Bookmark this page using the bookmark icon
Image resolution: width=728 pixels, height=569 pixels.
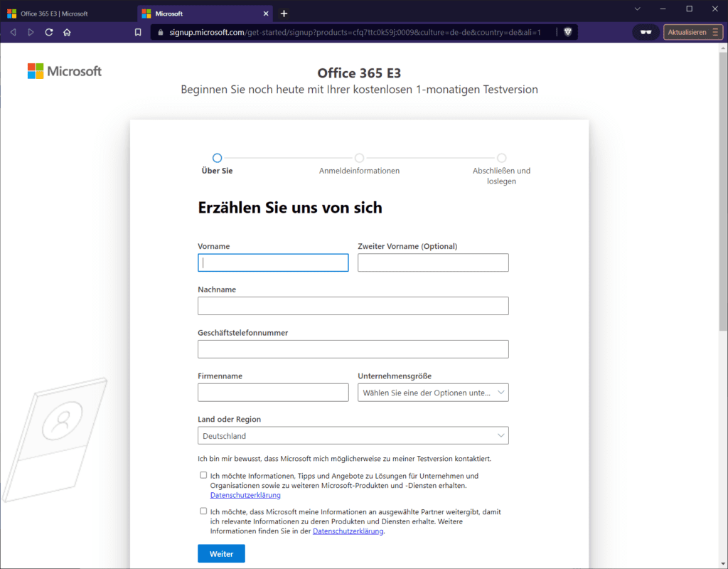click(x=138, y=32)
